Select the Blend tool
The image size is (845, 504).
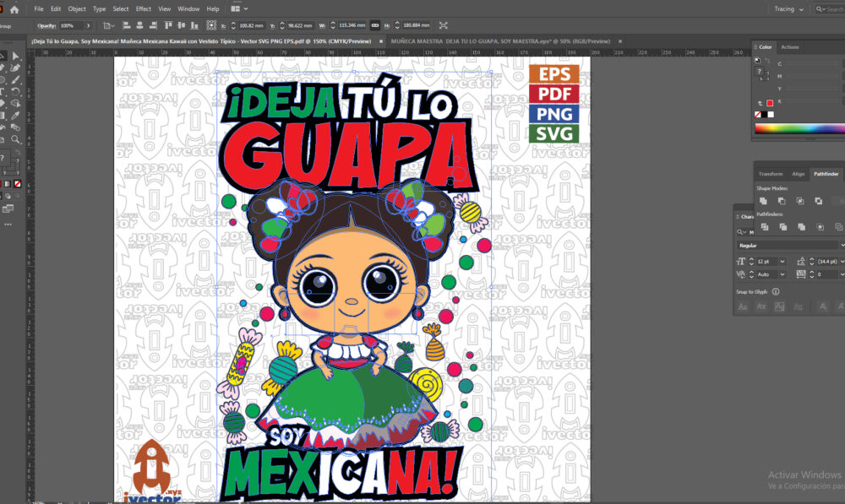(15, 127)
